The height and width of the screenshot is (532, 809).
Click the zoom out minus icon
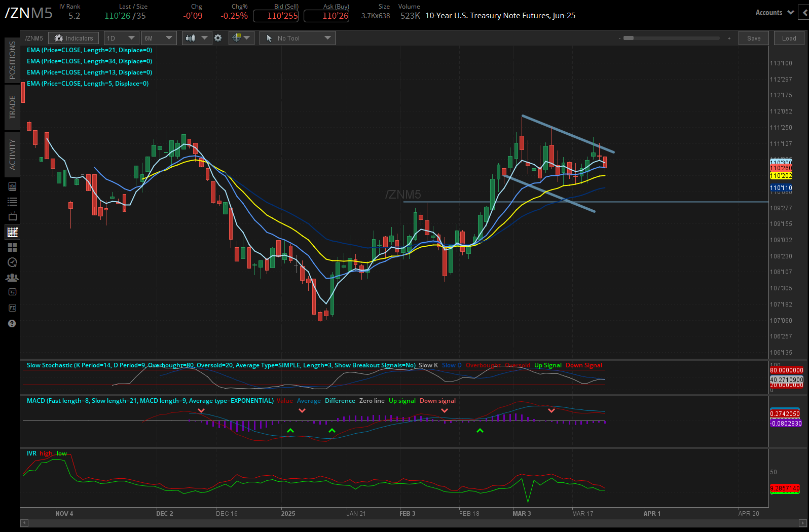click(x=619, y=39)
